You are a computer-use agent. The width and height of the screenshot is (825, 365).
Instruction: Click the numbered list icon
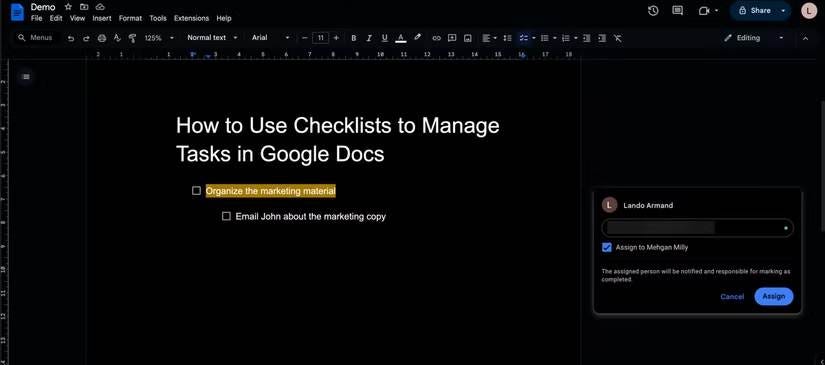coord(566,38)
